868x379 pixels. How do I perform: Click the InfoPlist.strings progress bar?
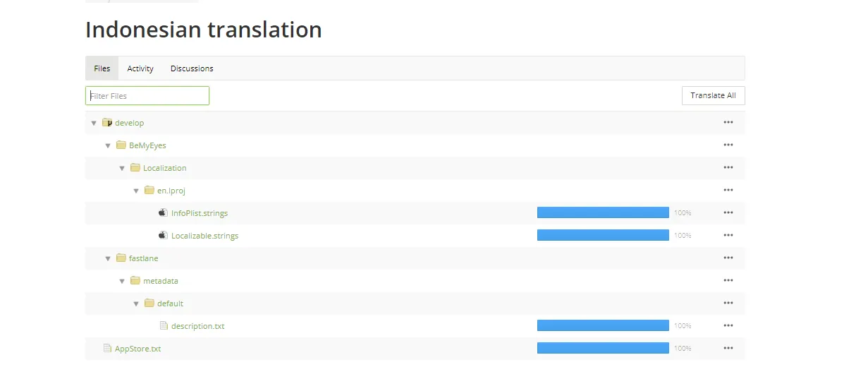pos(603,212)
